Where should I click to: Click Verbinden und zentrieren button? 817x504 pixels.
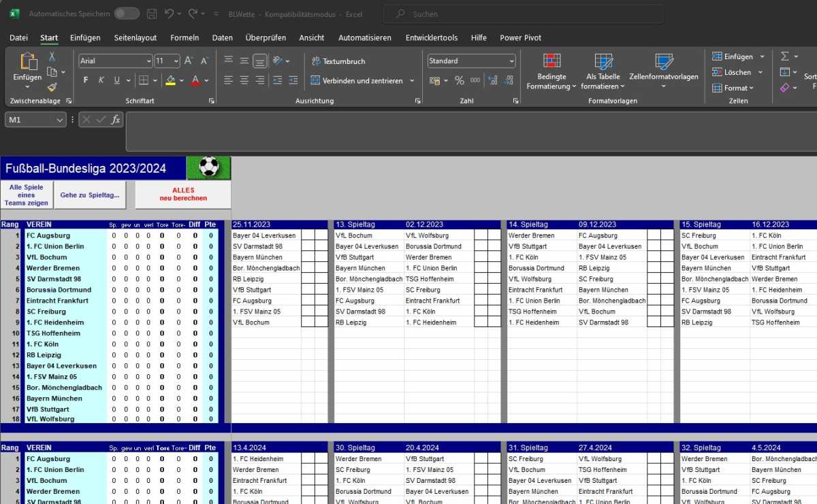point(357,80)
